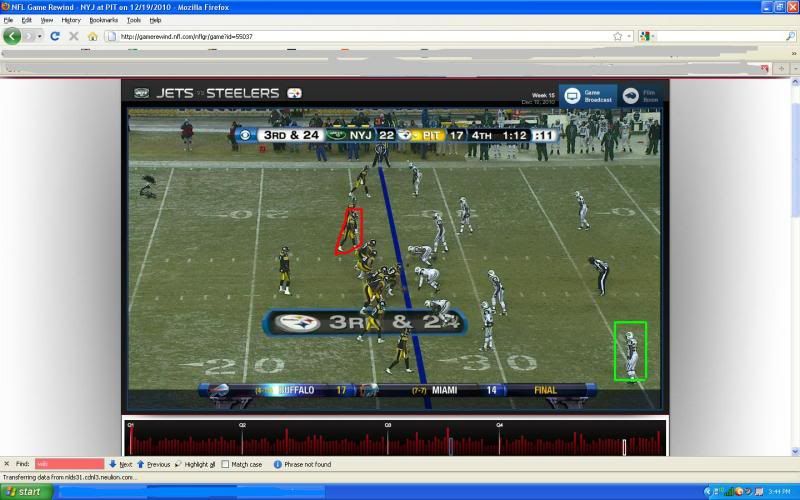Screen dimensions: 800x500
Task: Open the View menu
Action: click(x=46, y=20)
